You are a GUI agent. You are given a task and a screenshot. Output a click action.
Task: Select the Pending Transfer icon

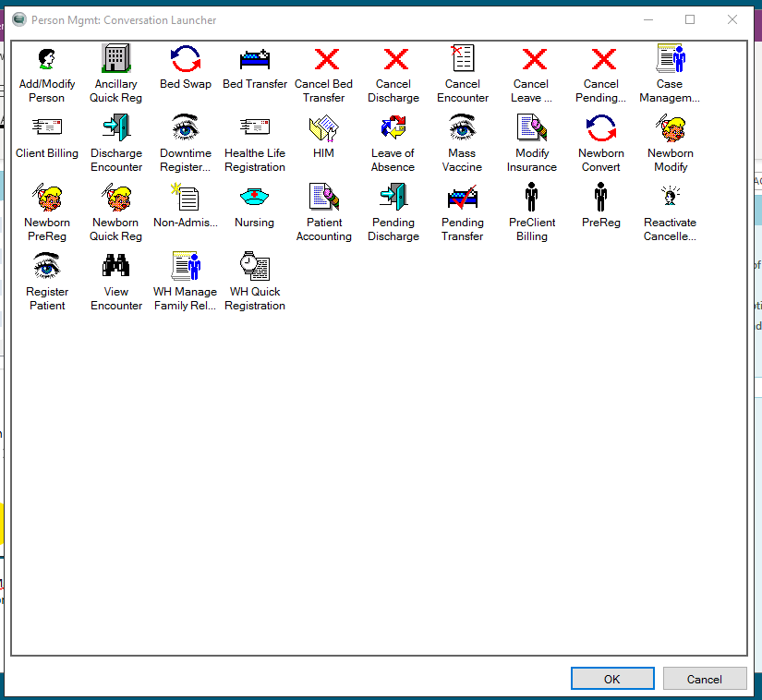(x=463, y=198)
